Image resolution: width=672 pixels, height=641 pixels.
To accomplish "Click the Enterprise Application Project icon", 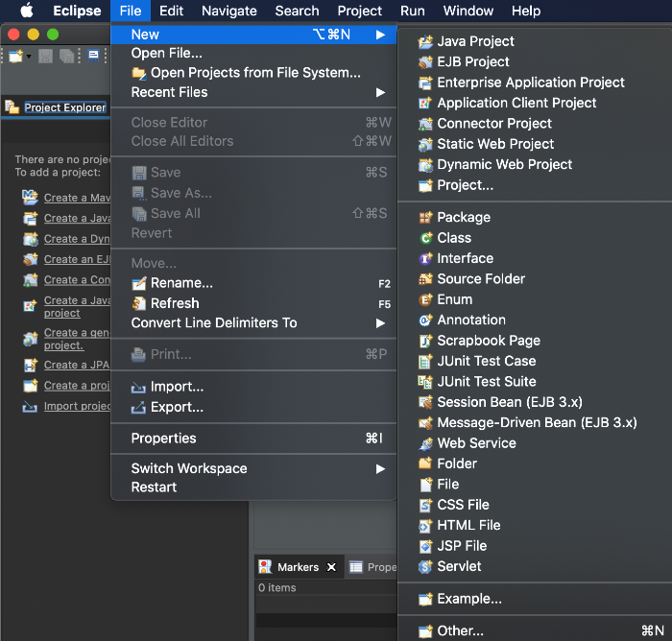I will [x=425, y=83].
